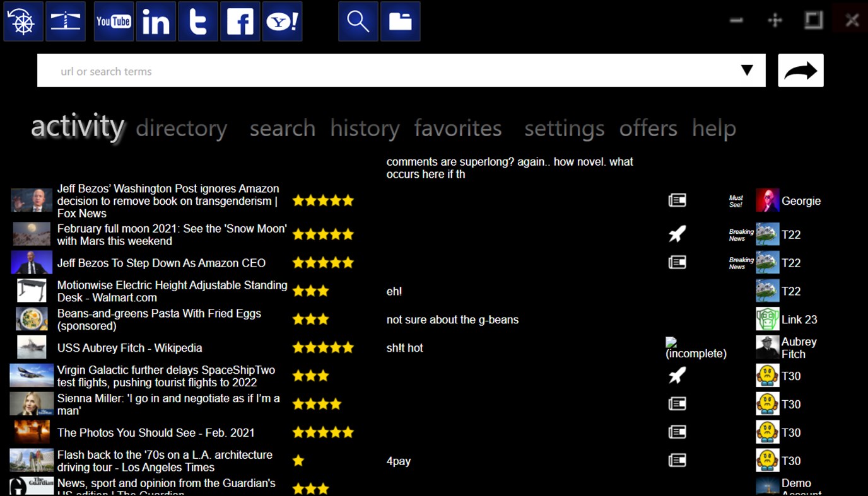Switch to the directory tab

pyautogui.click(x=182, y=128)
